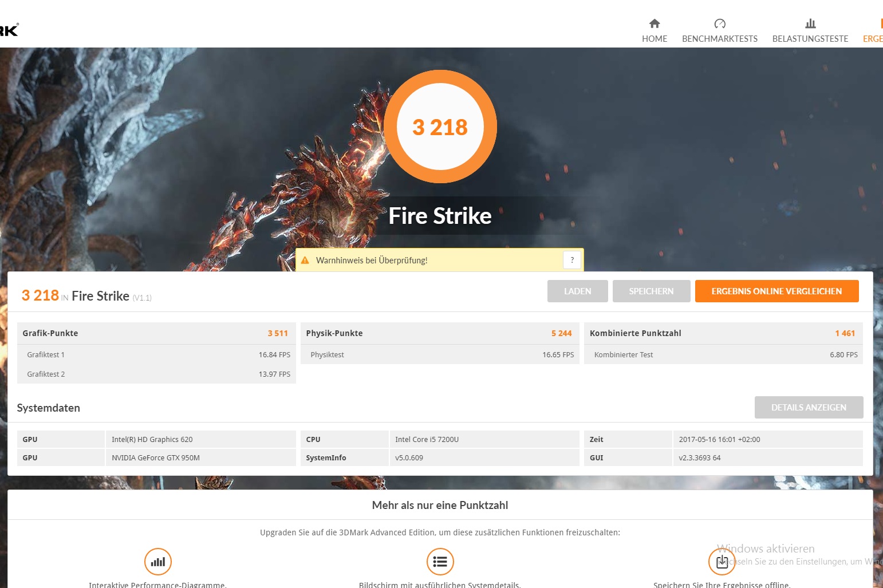This screenshot has height=588, width=883.
Task: Click the 3 218 in Fire Strike result title
Action: pyautogui.click(x=86, y=296)
